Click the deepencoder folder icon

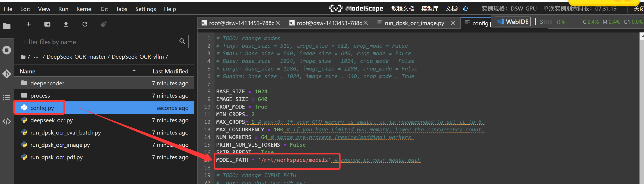24,83
